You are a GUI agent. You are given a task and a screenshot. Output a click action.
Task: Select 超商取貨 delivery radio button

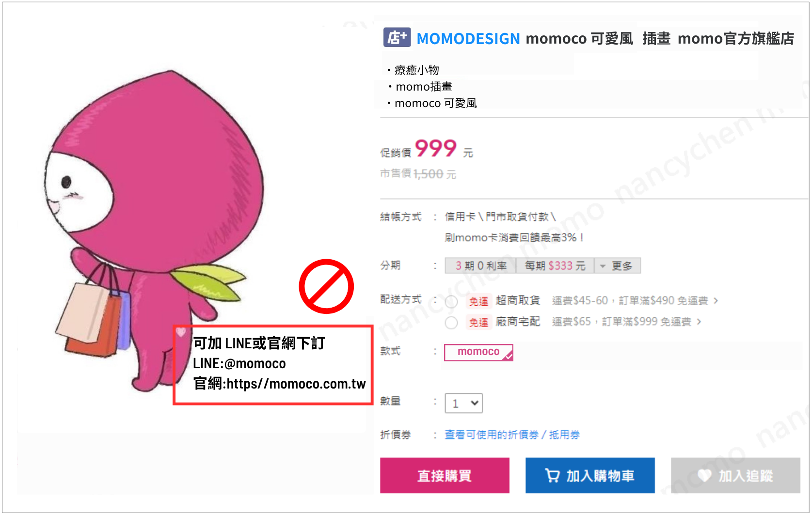(451, 302)
